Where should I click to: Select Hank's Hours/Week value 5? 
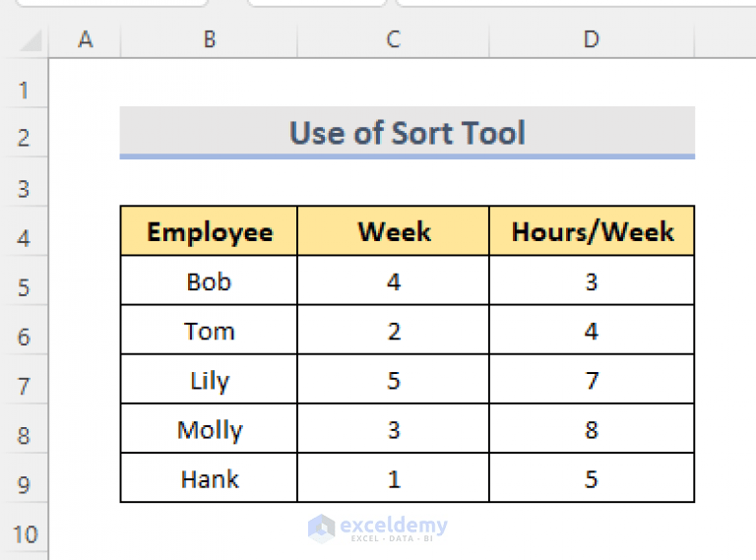(592, 478)
